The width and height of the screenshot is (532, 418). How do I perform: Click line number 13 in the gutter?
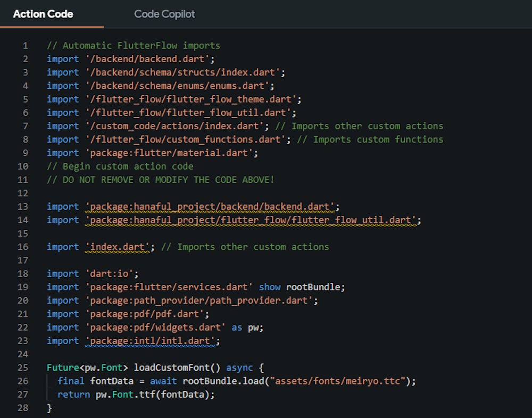point(23,206)
